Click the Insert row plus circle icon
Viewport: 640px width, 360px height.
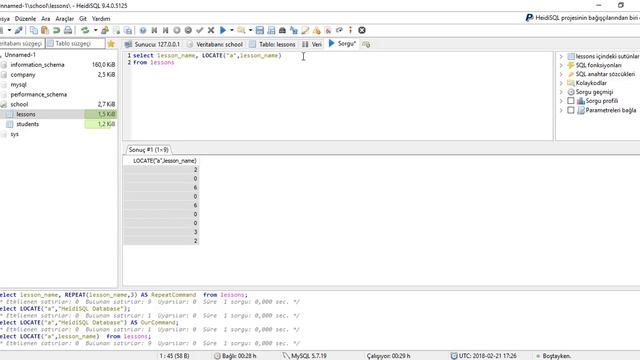point(177,30)
